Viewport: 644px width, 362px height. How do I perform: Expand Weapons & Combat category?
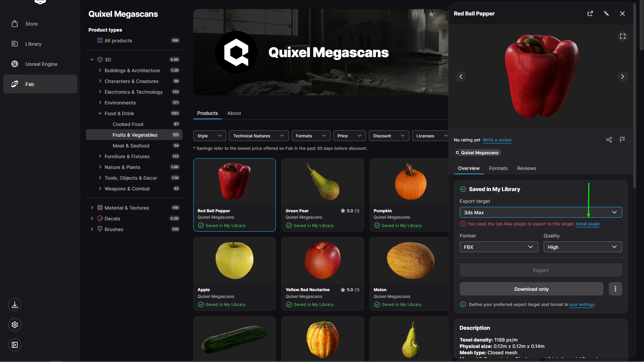point(100,189)
